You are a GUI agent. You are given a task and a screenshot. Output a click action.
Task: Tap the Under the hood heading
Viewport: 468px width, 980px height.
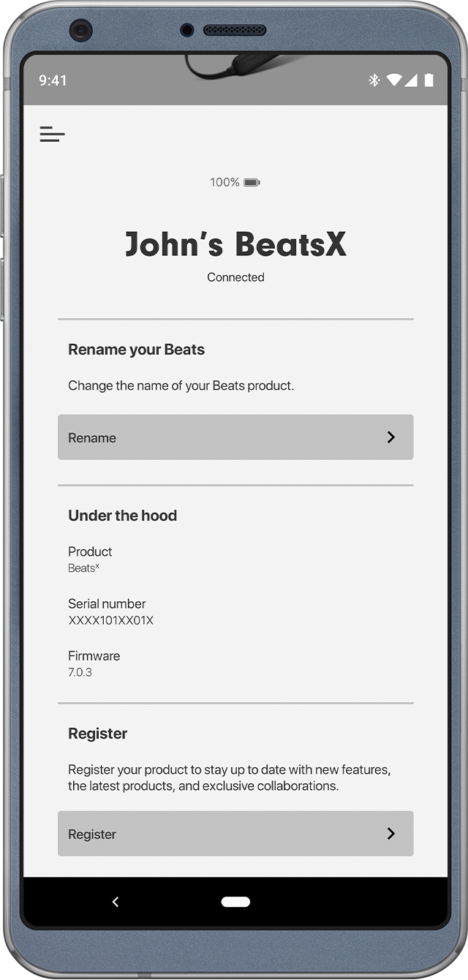pos(122,516)
